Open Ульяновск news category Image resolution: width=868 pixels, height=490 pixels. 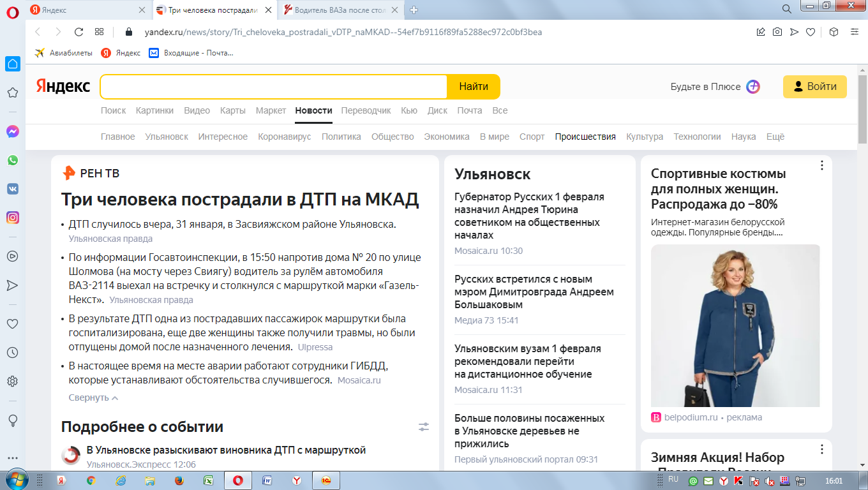(x=167, y=137)
